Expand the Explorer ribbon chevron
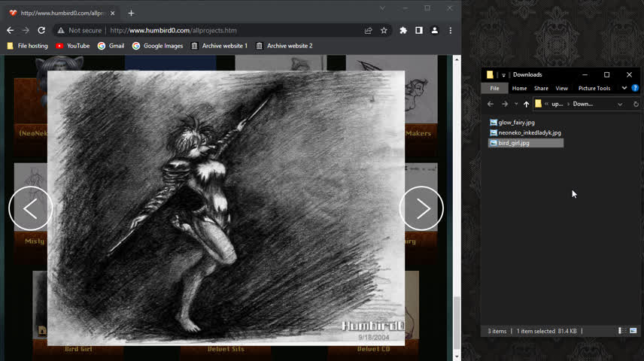Viewport: 644px width, 361px height. pyautogui.click(x=624, y=88)
